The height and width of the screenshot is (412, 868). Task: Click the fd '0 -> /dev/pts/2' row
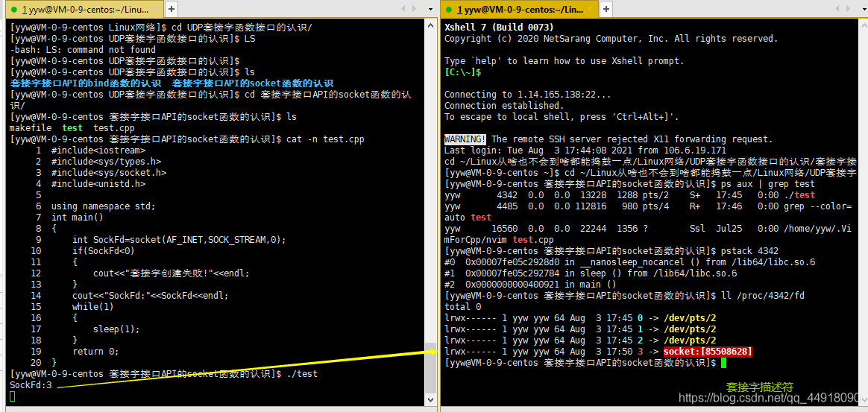click(580, 318)
